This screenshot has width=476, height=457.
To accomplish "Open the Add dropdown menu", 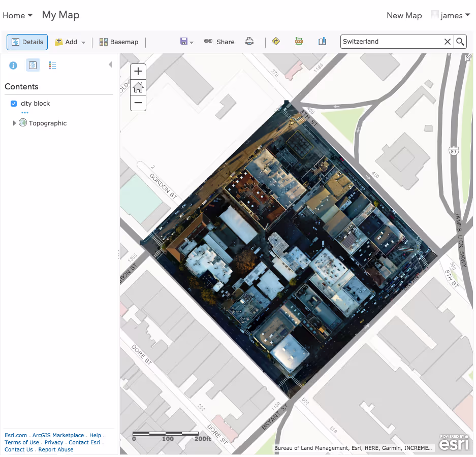I will tap(71, 42).
